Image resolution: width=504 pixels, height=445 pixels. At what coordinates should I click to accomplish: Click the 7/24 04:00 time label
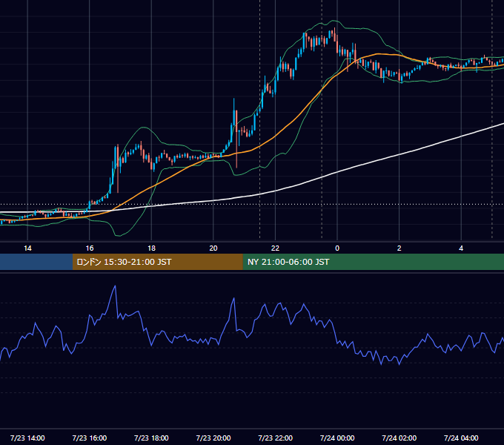[x=461, y=438]
